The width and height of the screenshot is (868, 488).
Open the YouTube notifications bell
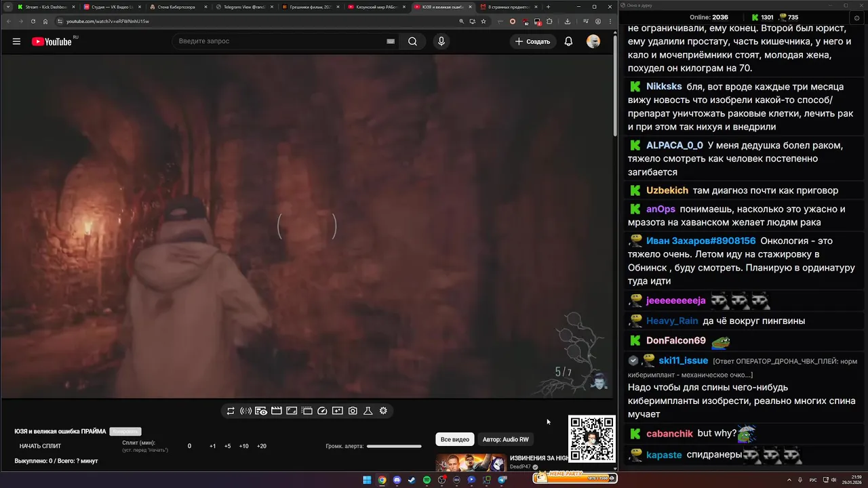click(x=568, y=41)
